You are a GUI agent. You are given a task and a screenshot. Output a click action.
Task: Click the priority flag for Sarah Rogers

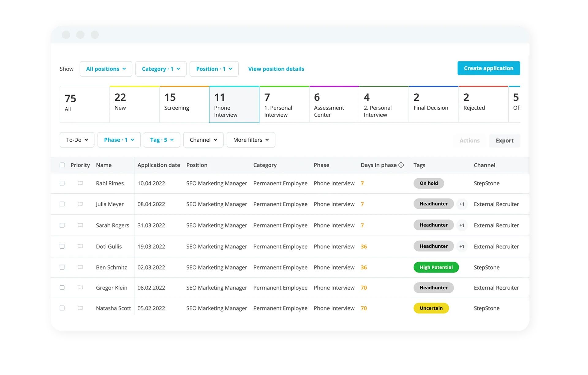[x=80, y=225]
